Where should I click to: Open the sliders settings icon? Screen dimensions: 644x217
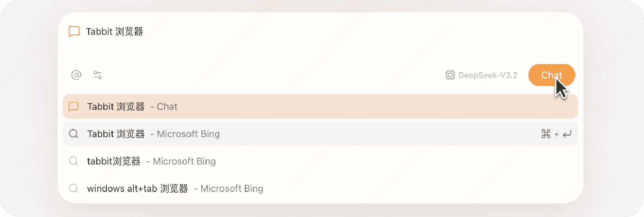click(x=98, y=75)
